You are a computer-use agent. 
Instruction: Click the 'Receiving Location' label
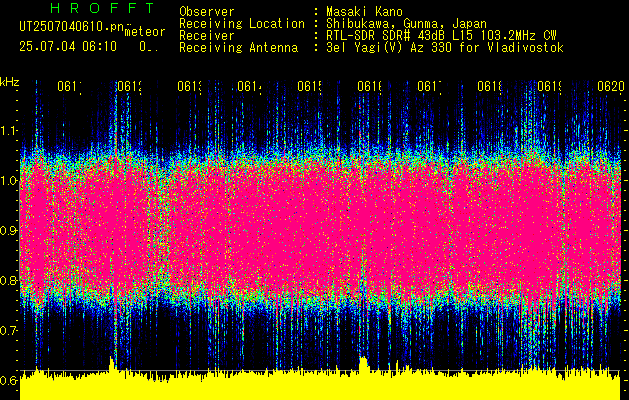(242, 24)
